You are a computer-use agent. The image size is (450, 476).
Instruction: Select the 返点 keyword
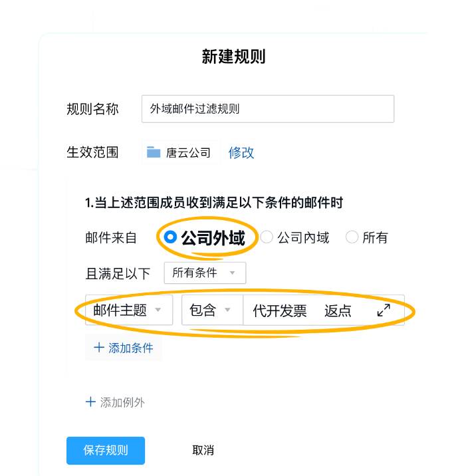[x=338, y=310]
